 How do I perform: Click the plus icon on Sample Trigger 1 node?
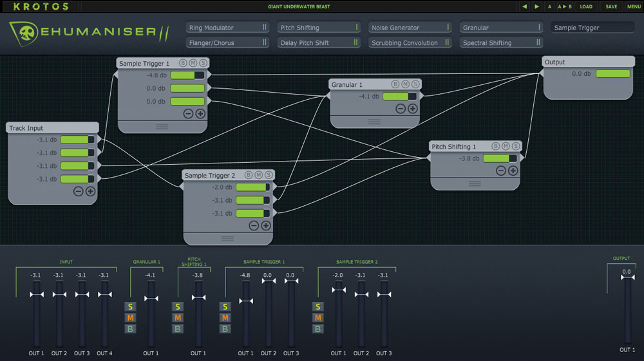coord(200,113)
